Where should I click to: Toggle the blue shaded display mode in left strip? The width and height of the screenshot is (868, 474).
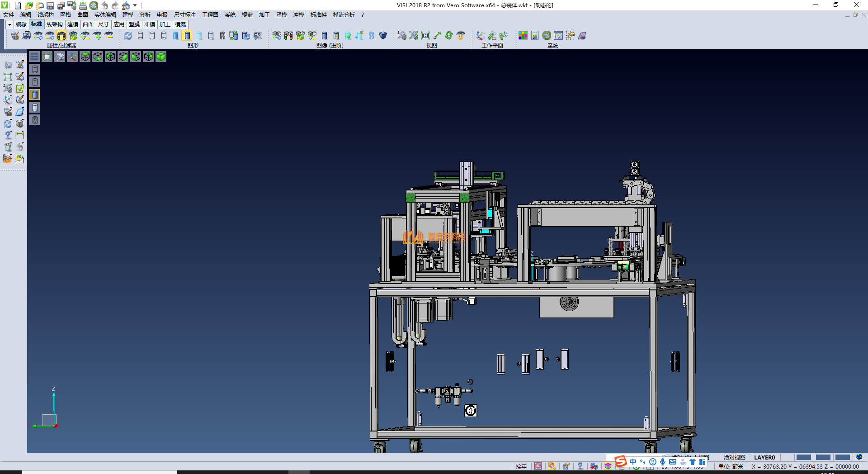tap(35, 95)
